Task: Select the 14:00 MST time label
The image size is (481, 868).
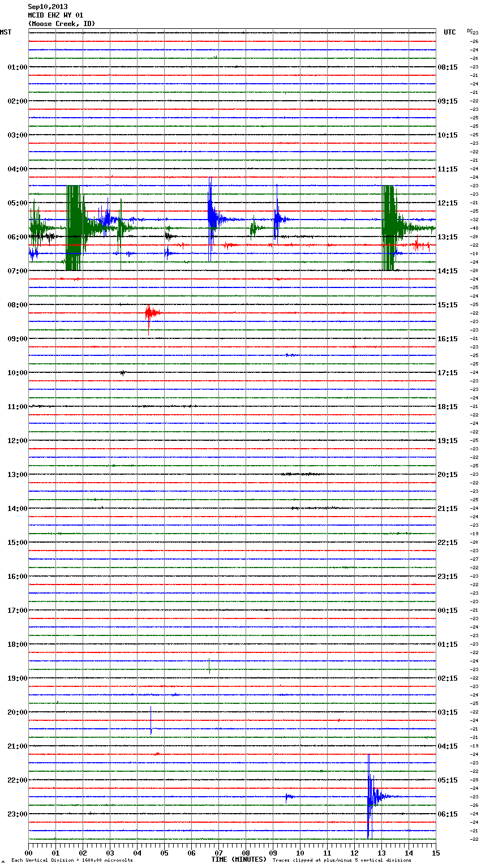Action: [x=18, y=508]
